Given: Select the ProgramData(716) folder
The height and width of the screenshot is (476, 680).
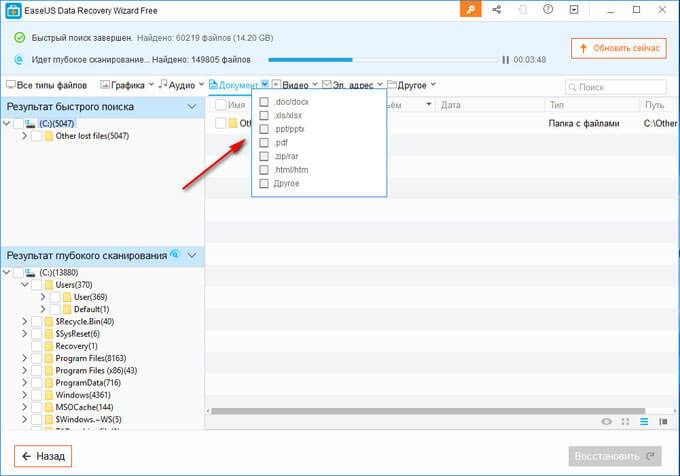Looking at the screenshot, I should 88,383.
